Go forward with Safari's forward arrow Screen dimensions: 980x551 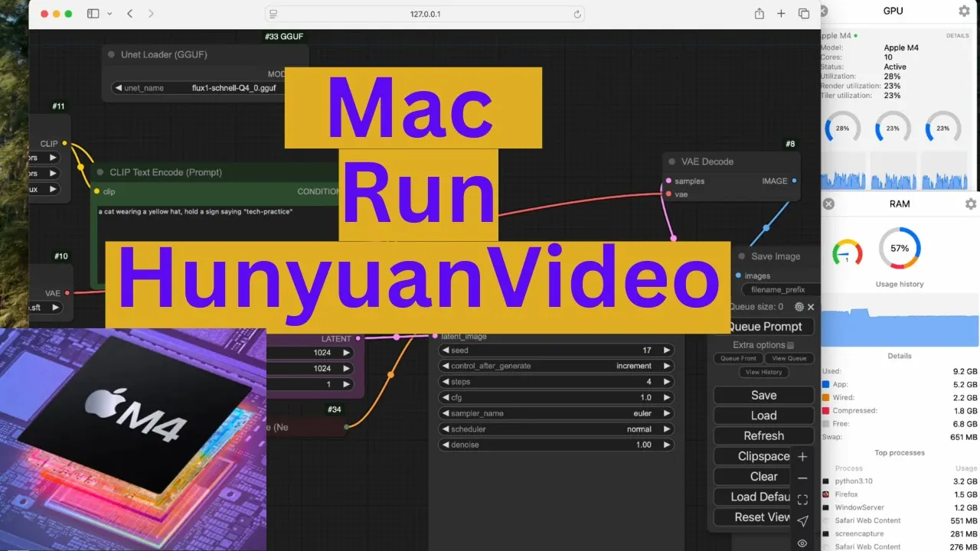(x=151, y=14)
